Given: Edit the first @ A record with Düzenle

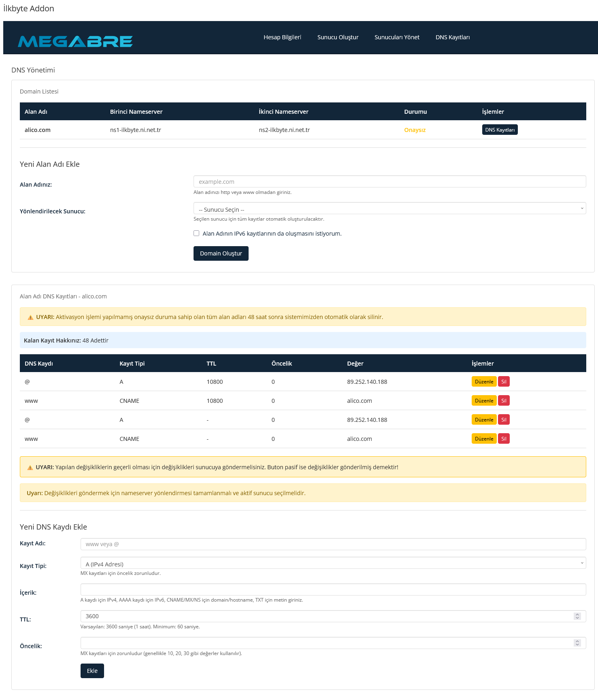Looking at the screenshot, I should pos(484,382).
